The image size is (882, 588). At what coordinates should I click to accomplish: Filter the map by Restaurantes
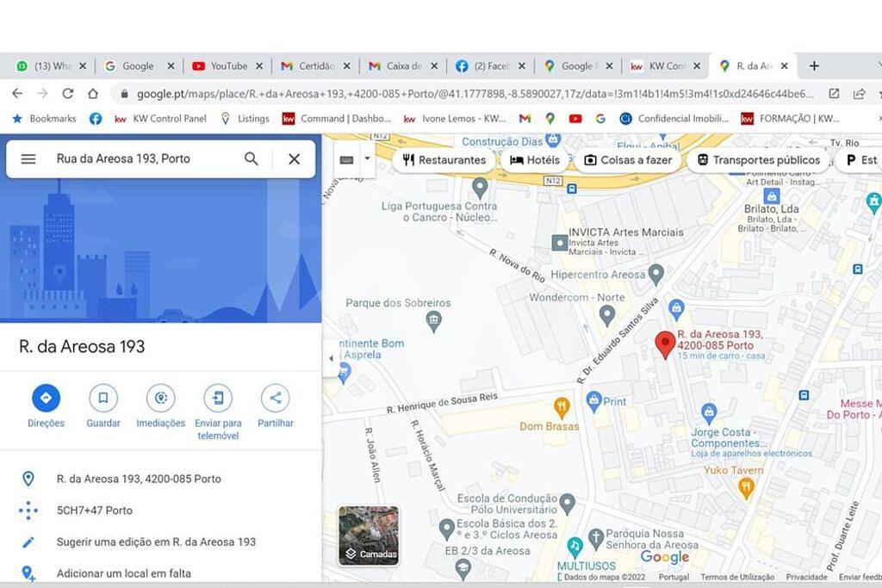coord(444,160)
